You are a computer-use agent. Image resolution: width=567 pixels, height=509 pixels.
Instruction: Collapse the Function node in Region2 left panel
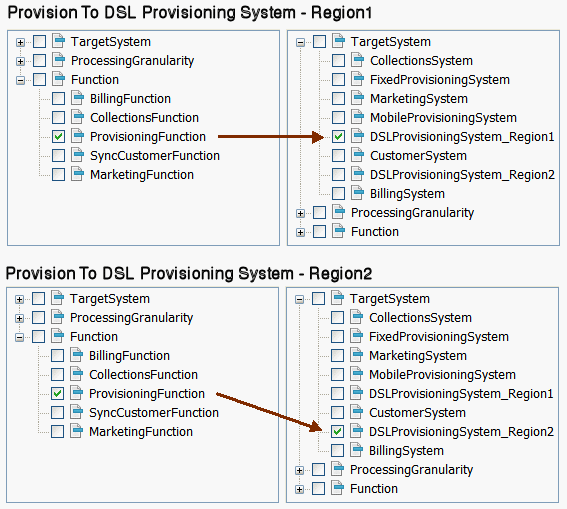(x=20, y=338)
